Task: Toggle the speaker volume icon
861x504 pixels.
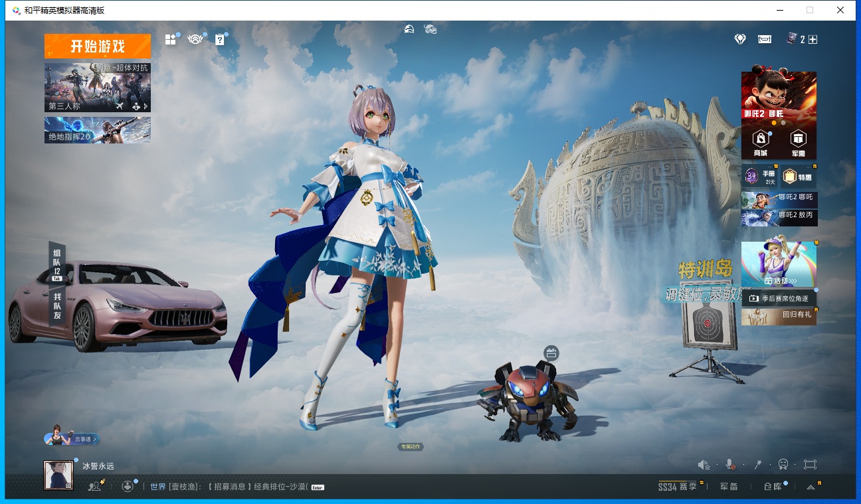Action: tap(704, 465)
